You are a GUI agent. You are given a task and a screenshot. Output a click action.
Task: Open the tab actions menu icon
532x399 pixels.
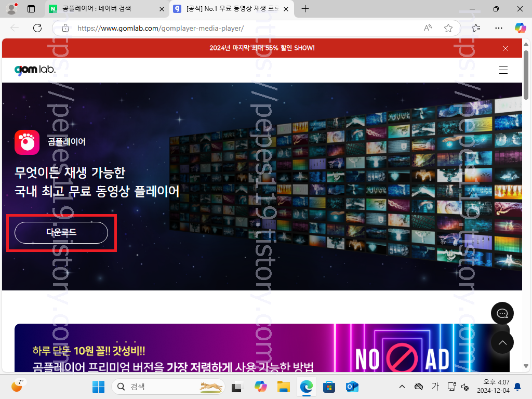pos(31,9)
